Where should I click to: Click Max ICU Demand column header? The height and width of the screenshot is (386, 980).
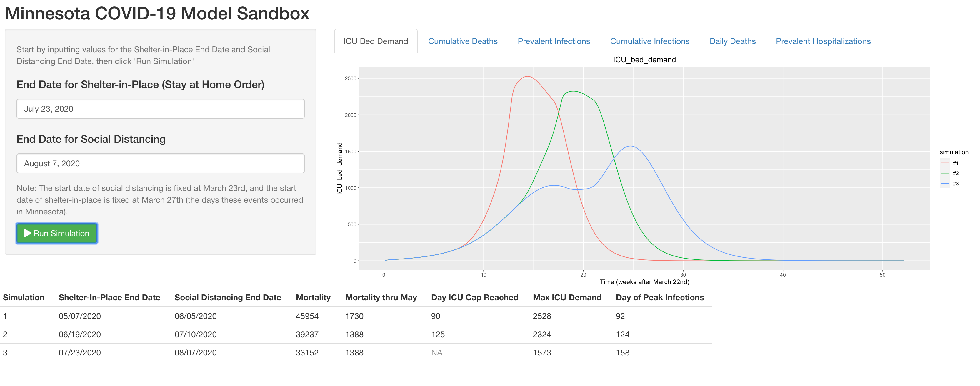567,298
